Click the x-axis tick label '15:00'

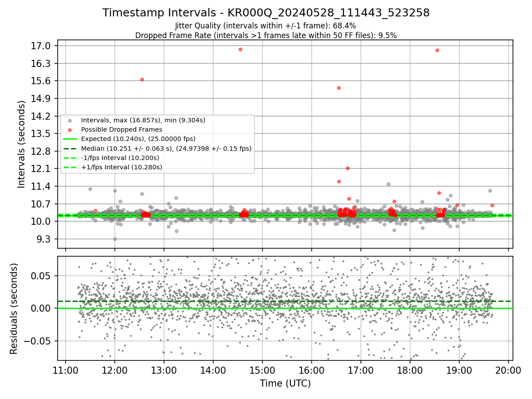(262, 370)
